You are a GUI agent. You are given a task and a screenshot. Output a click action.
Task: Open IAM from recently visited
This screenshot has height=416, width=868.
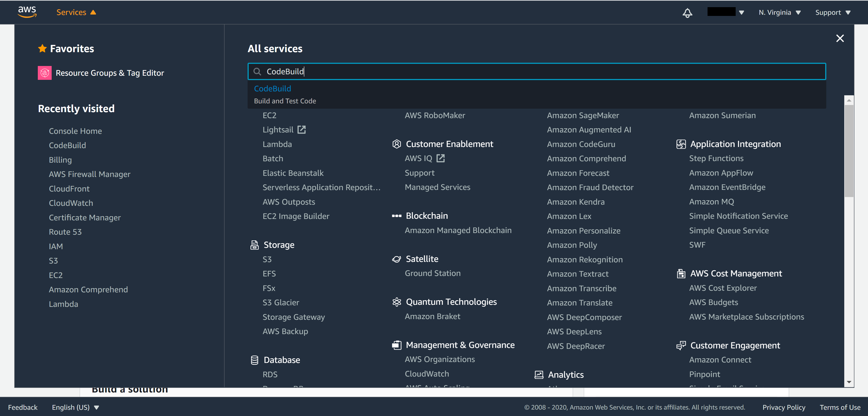tap(56, 246)
